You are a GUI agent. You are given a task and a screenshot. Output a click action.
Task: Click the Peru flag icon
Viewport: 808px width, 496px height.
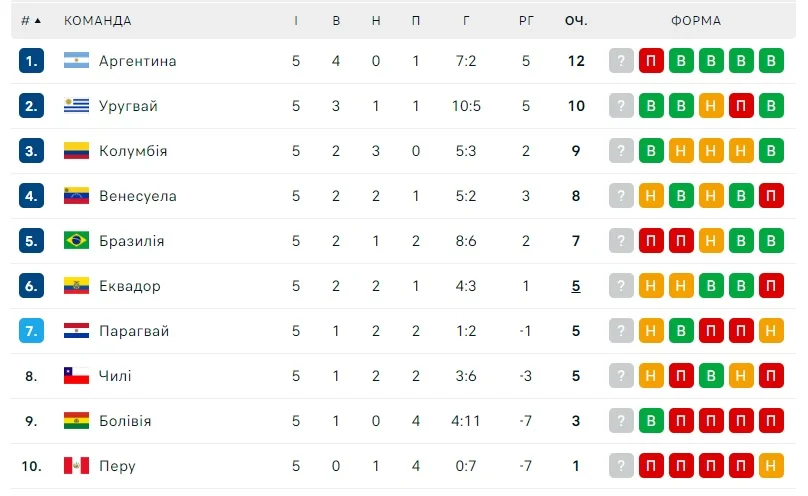[76, 466]
